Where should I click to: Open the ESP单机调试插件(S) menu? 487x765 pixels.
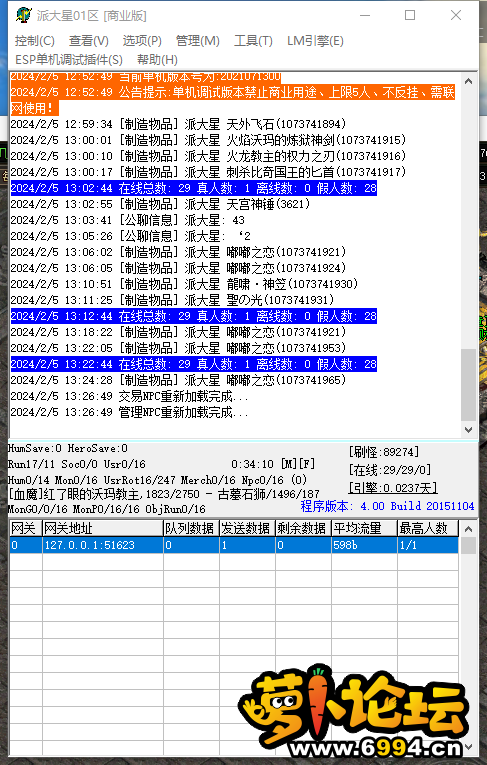coord(69,60)
